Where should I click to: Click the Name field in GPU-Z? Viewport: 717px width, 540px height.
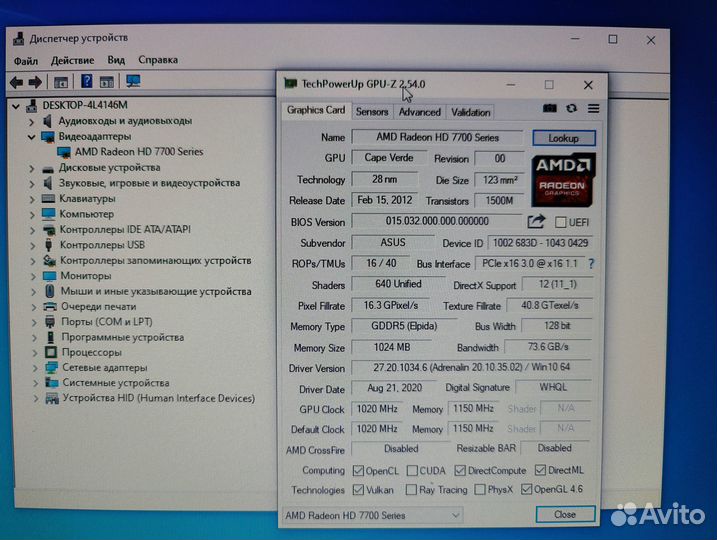pyautogui.click(x=437, y=137)
